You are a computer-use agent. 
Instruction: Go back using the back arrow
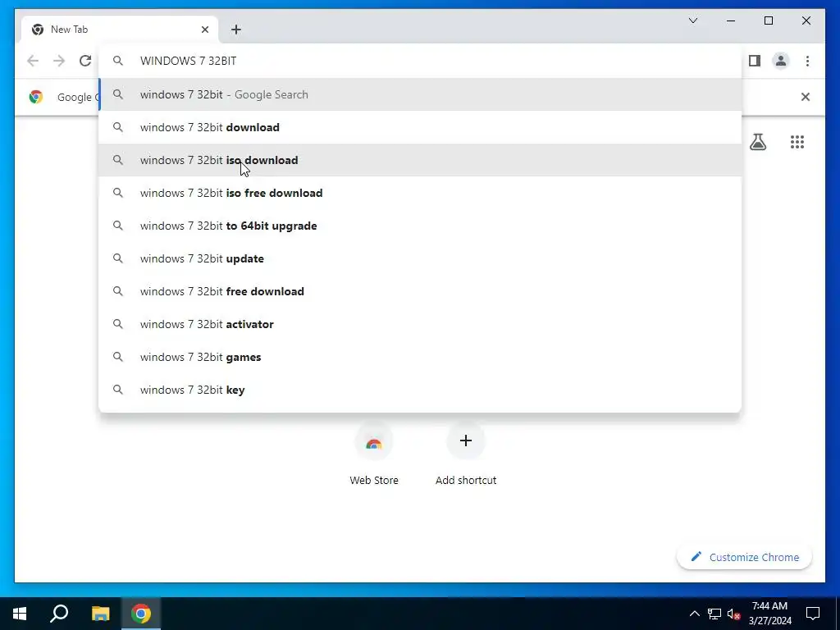click(x=33, y=61)
